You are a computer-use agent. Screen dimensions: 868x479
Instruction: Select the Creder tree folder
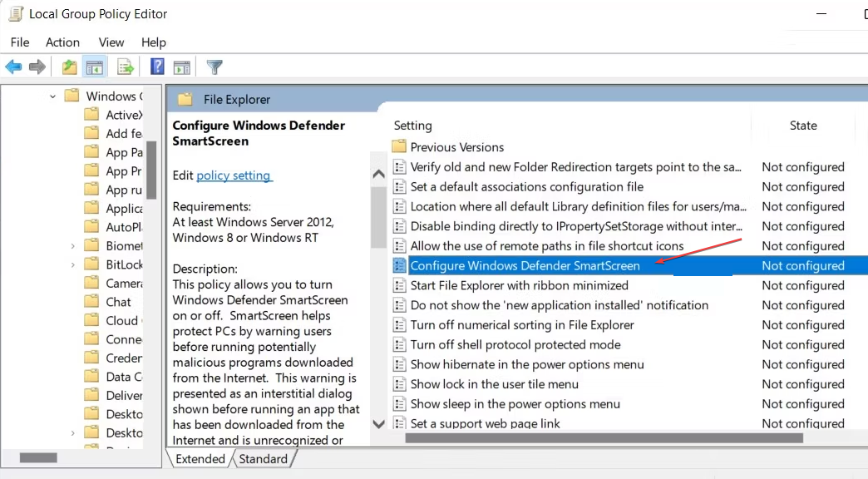pos(124,358)
